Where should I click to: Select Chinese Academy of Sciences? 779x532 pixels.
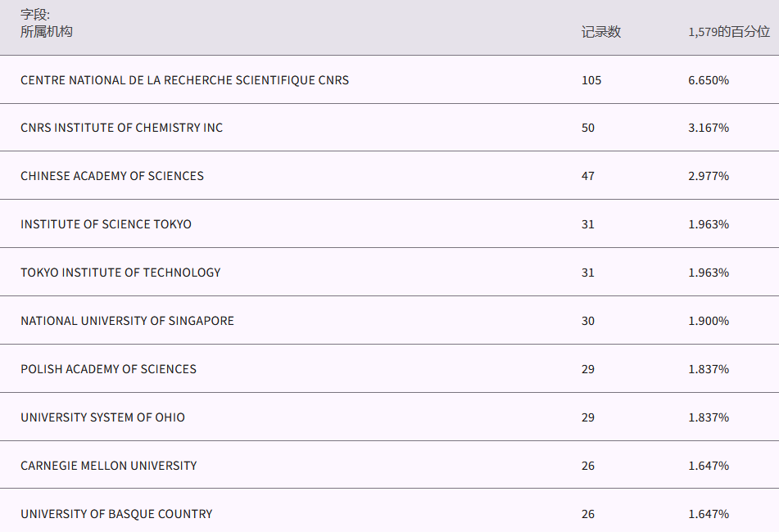pyautogui.click(x=112, y=176)
